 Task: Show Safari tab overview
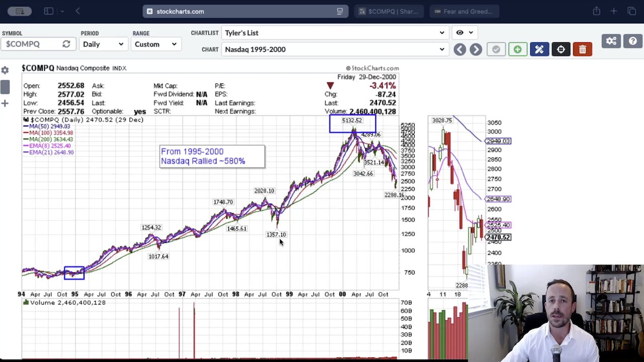pyautogui.click(x=632, y=11)
